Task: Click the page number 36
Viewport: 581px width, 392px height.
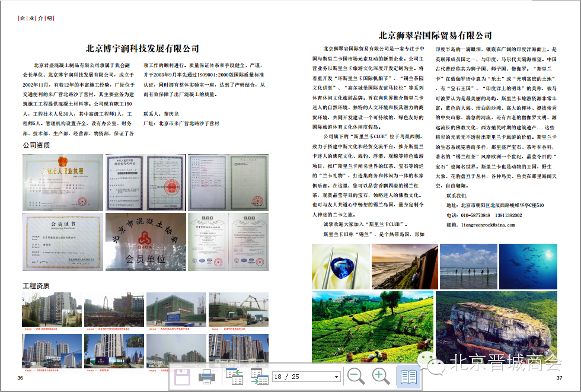Action: coord(20,378)
